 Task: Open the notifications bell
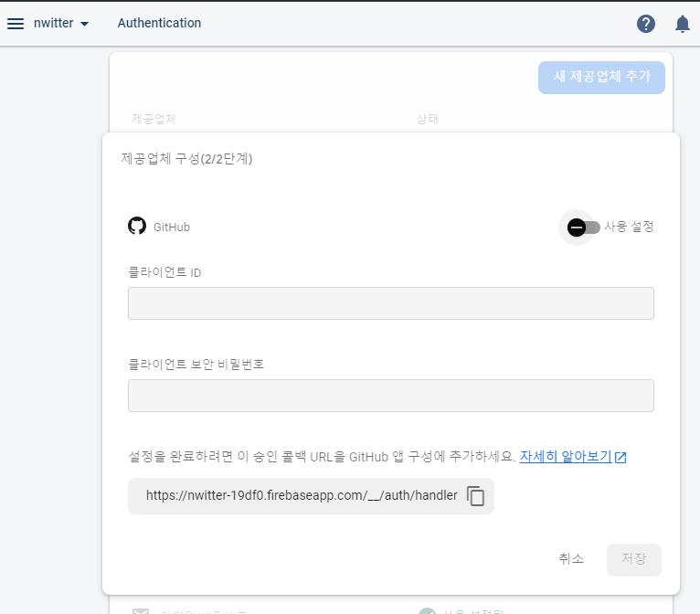(682, 24)
